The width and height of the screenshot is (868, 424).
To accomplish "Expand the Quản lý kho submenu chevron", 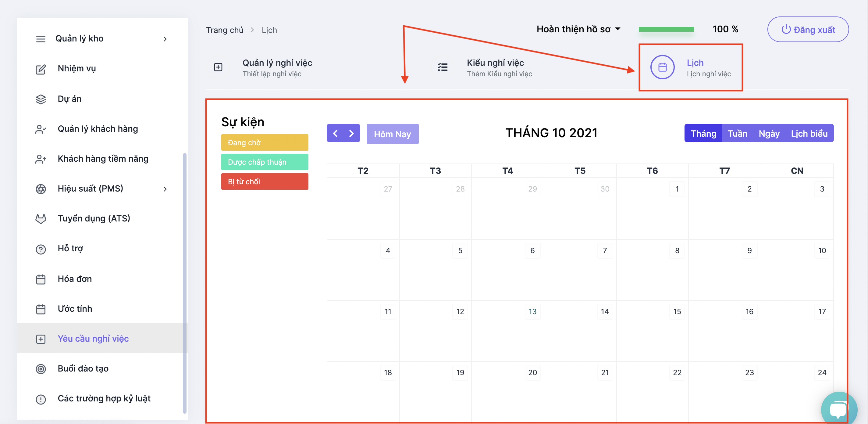I will point(165,39).
